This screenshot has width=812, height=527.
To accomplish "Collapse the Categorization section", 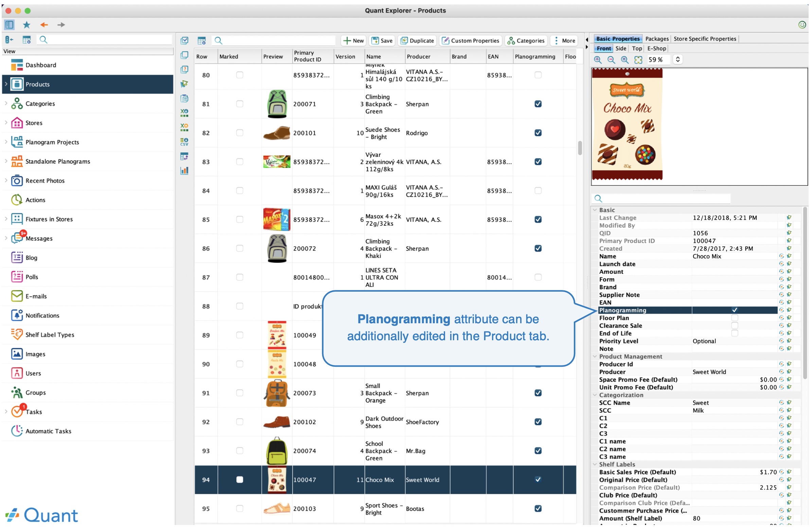I will [x=595, y=395].
